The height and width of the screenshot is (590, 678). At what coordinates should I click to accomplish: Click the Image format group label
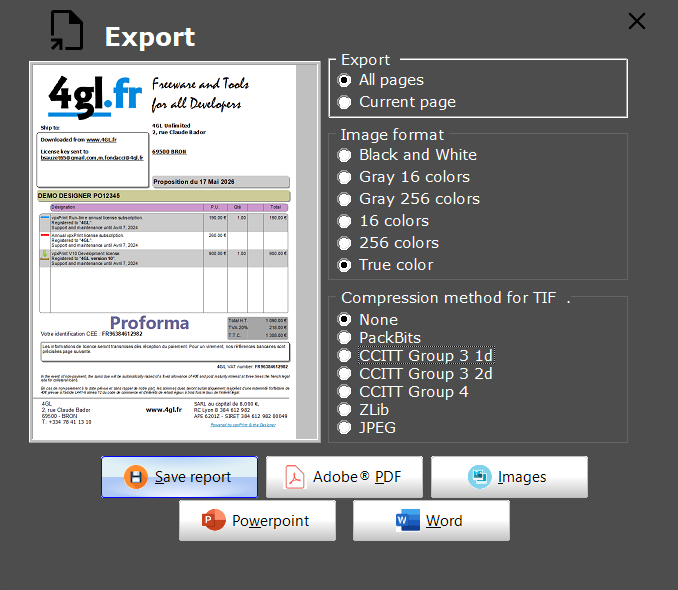click(x=392, y=135)
